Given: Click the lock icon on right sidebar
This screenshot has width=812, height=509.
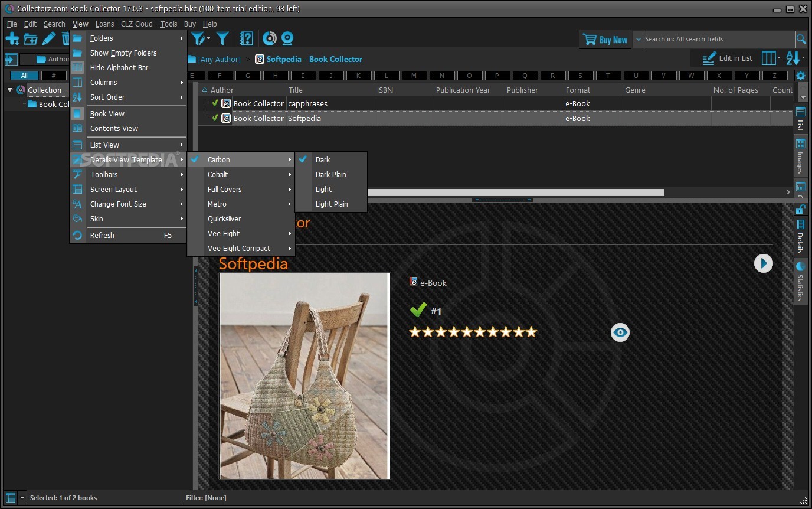Looking at the screenshot, I should 800,209.
